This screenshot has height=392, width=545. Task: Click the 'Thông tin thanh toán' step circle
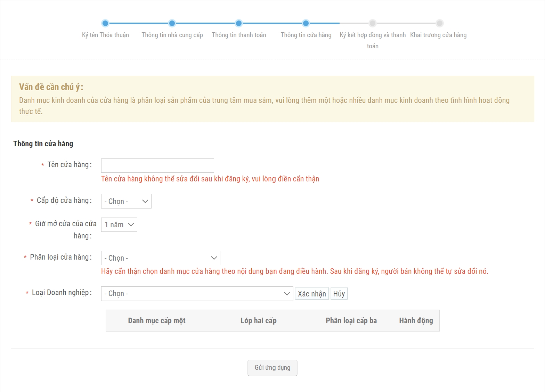pyautogui.click(x=239, y=23)
